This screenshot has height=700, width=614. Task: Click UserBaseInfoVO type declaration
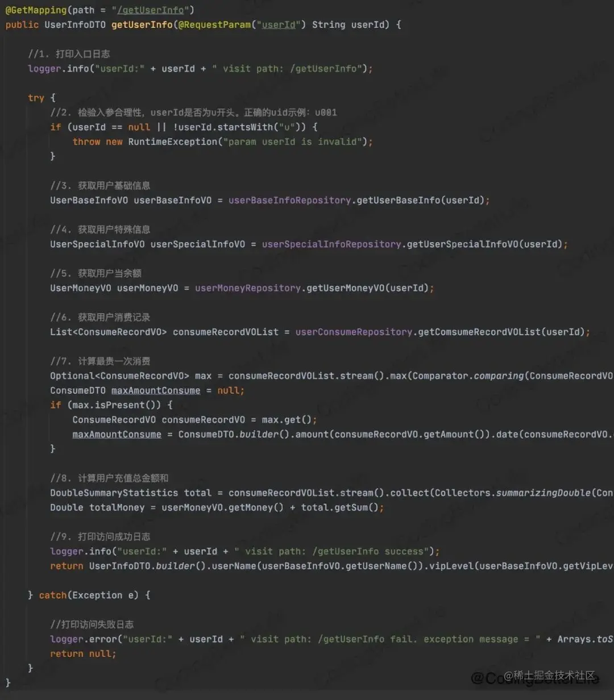point(89,200)
